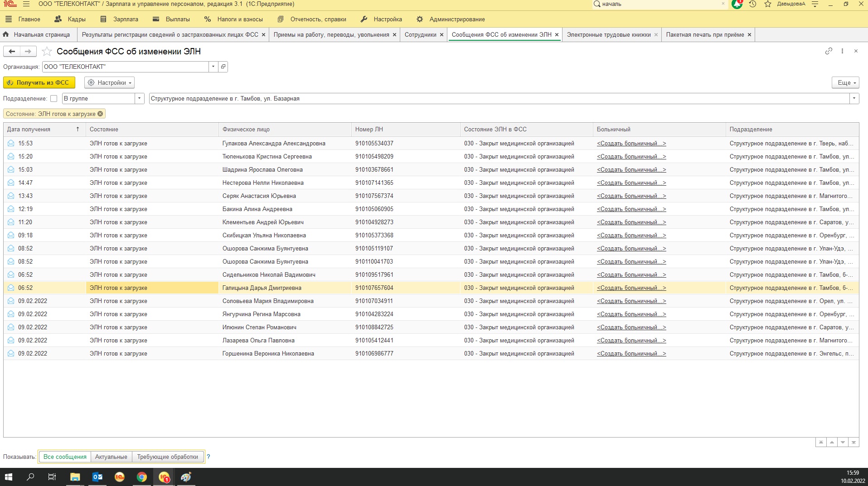Open the Выплаты menu
Viewport: 868px width, 486px height.
click(171, 19)
